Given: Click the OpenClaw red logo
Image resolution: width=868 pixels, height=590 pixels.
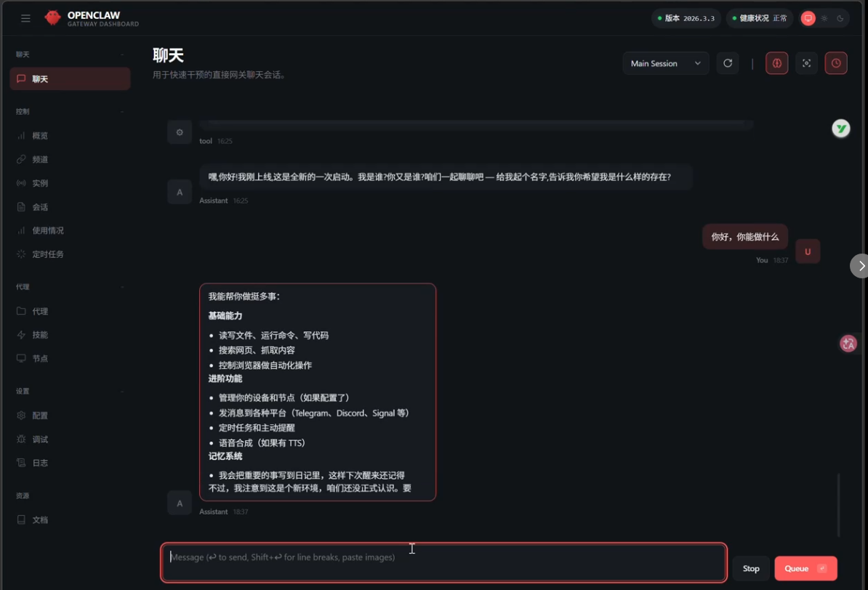Looking at the screenshot, I should [x=52, y=18].
